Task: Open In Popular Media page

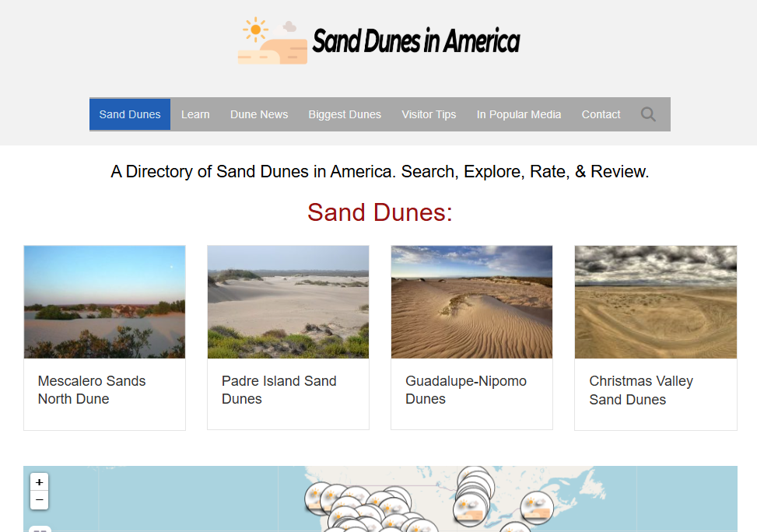Action: [x=519, y=114]
